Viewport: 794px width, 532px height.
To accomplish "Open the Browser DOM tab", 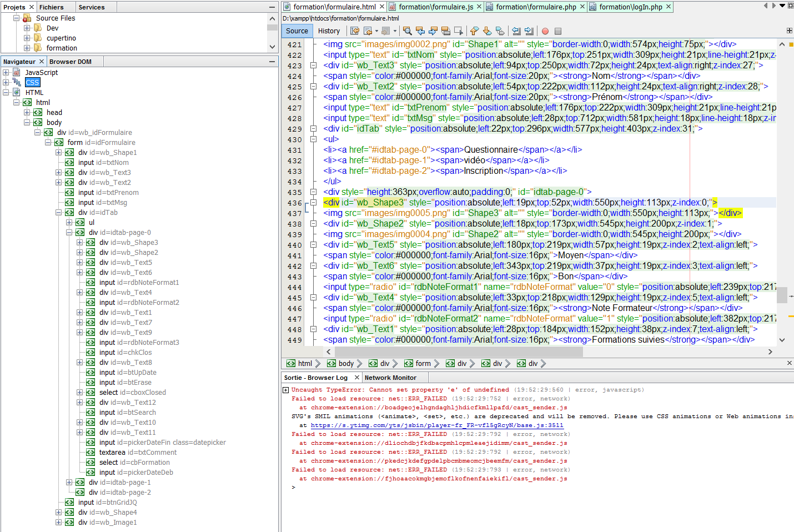I will click(x=70, y=62).
